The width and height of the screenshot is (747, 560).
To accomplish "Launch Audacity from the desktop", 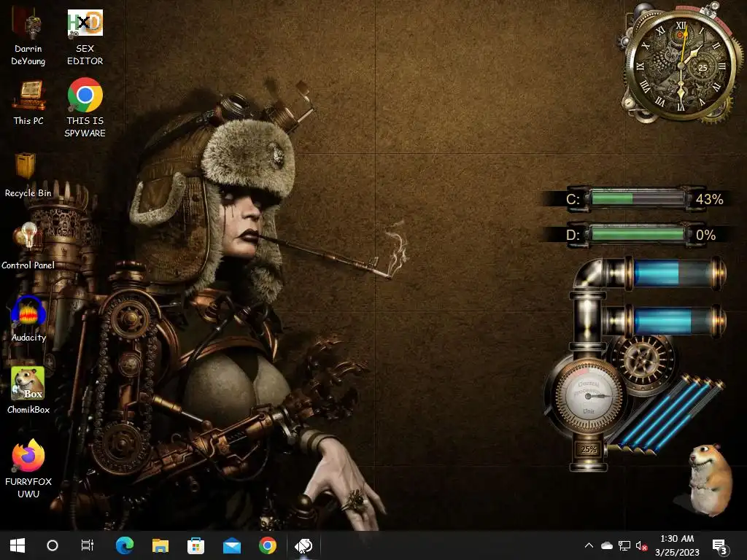I will click(x=28, y=319).
